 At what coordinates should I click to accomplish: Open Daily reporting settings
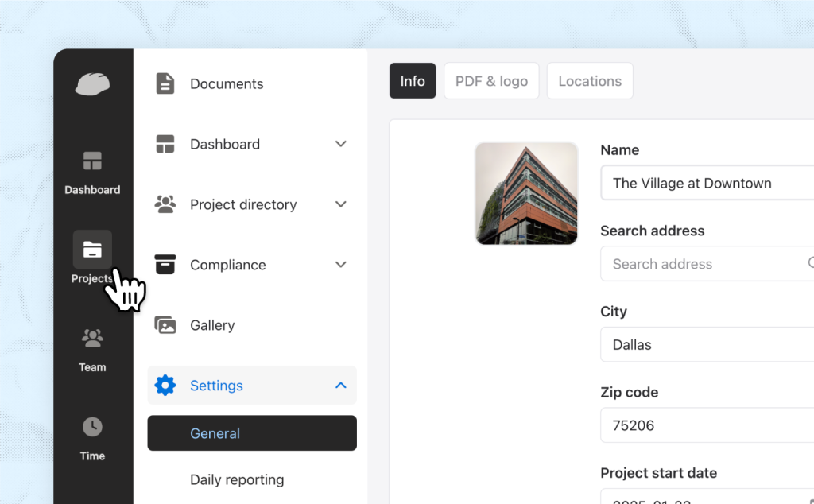[237, 479]
